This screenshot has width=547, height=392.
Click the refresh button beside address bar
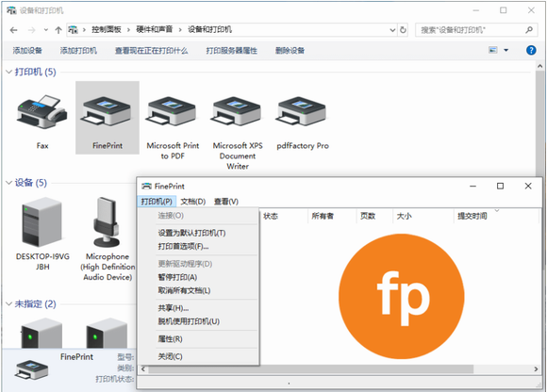[403, 30]
